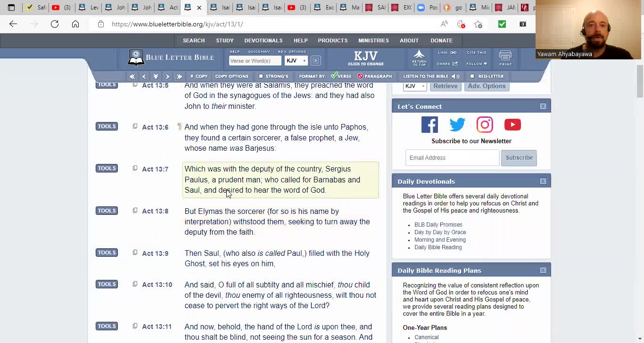Go back with the browser back arrow
This screenshot has width=644, height=343.
coord(13,24)
